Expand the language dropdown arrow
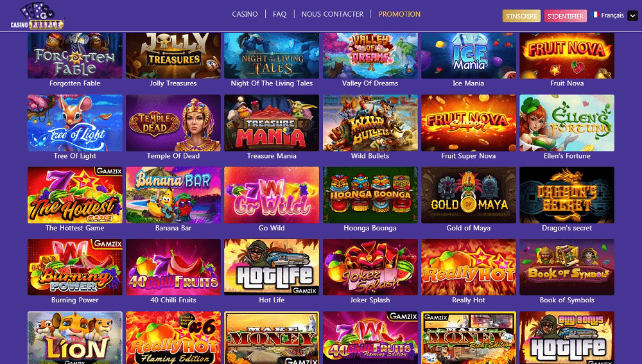Screen dimensions: 642x364 (632, 16)
